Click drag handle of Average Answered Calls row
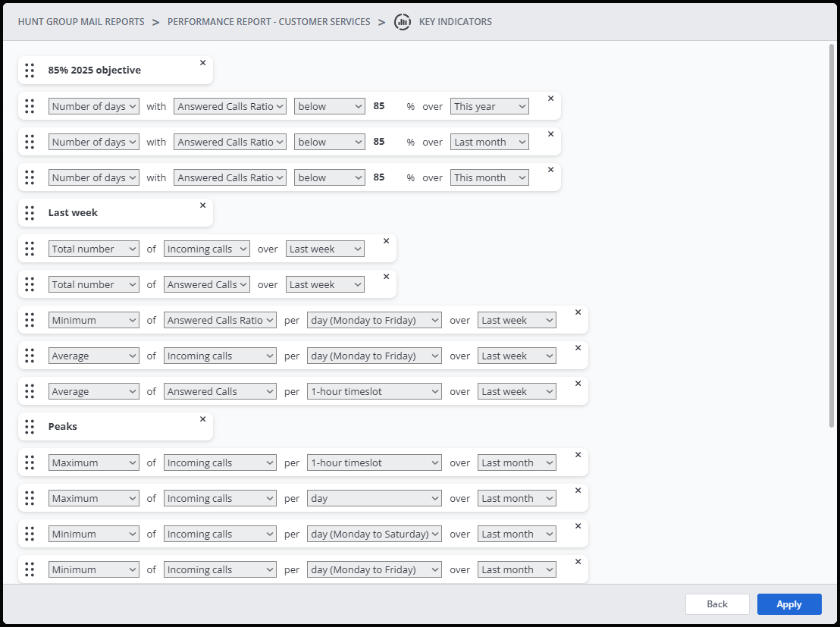This screenshot has width=840, height=627. [30, 391]
